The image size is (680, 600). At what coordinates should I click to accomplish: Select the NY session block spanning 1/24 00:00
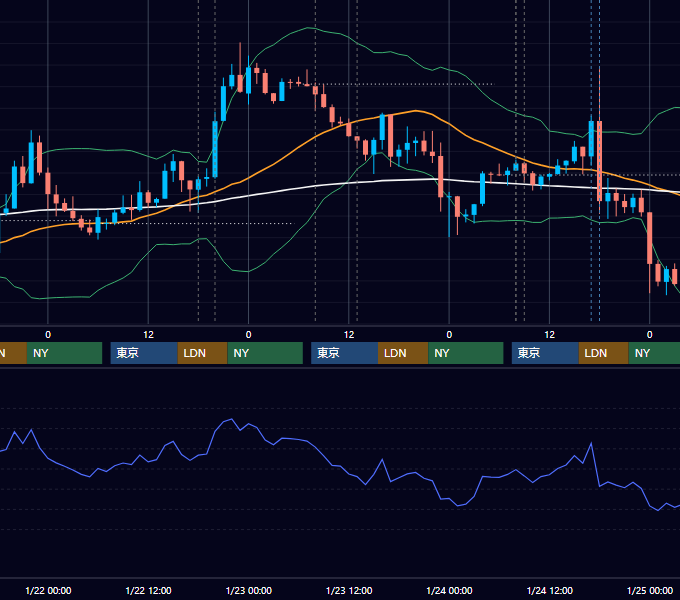click(x=466, y=353)
